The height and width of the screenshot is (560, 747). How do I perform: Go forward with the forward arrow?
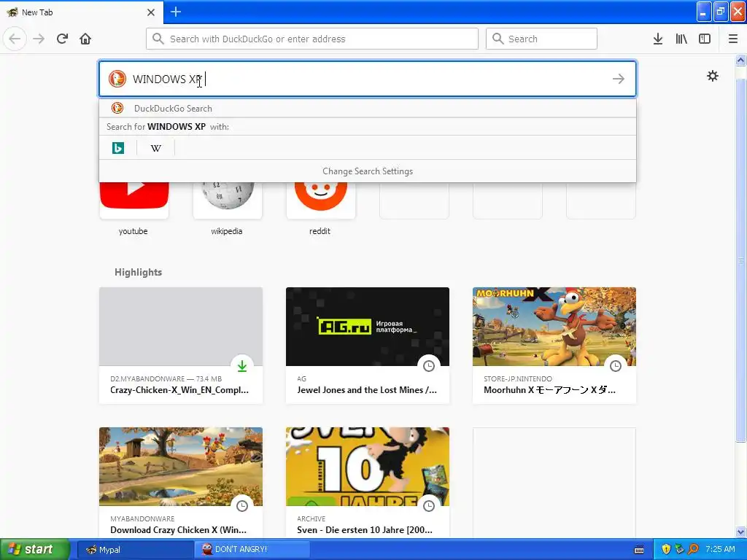pos(39,39)
